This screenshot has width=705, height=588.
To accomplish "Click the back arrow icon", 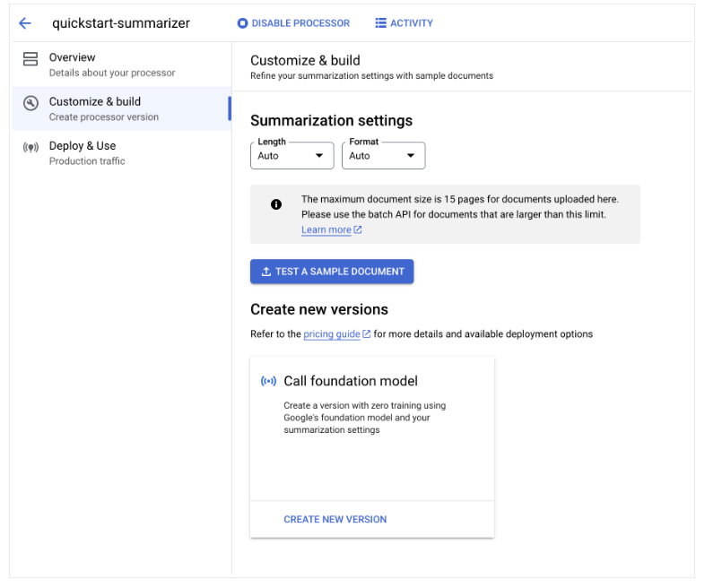I will [x=25, y=23].
